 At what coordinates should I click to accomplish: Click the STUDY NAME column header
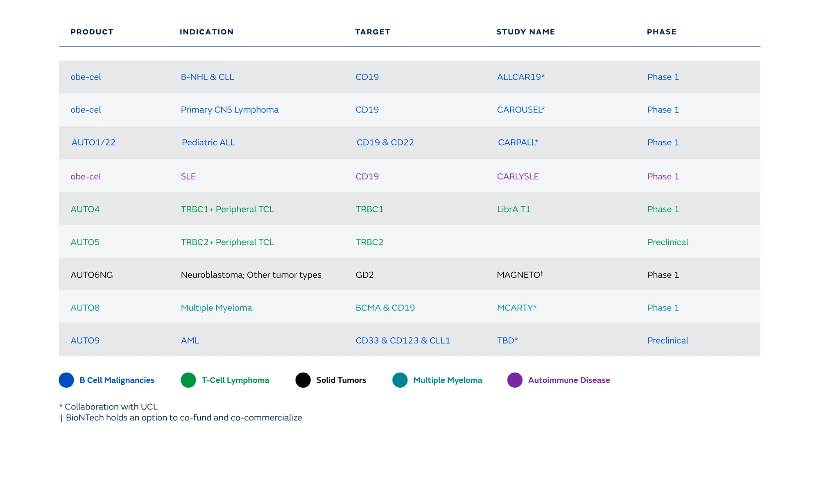coord(526,32)
